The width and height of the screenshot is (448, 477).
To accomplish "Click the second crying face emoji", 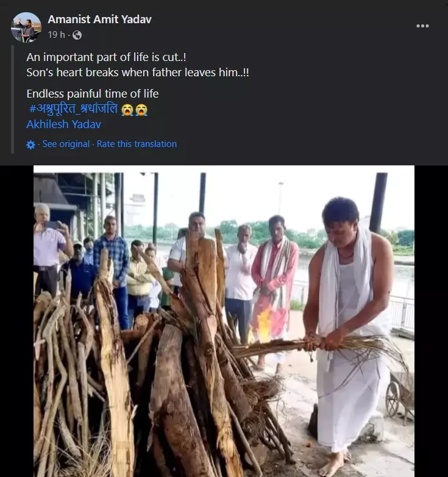I will click(x=141, y=110).
